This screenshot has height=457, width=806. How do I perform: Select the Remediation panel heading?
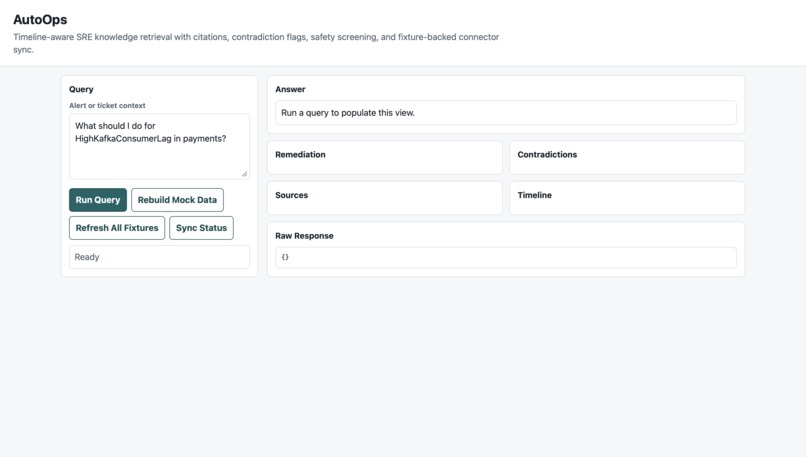[300, 155]
